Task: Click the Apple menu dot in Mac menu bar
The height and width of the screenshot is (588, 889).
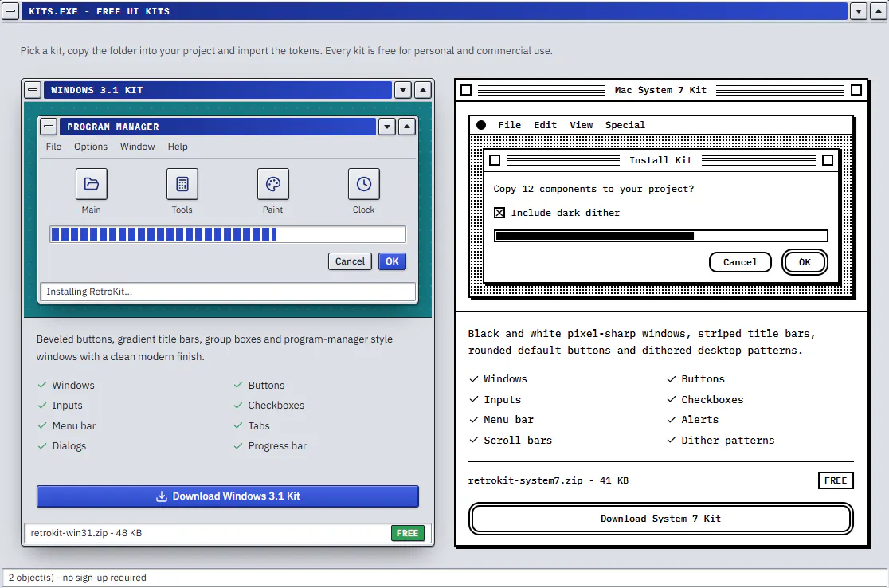Action: coord(481,125)
